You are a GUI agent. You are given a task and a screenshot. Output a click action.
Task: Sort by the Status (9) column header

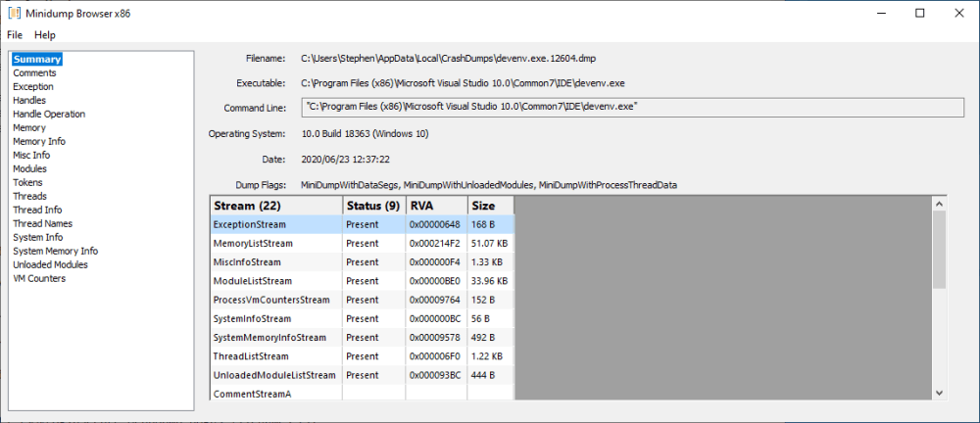[x=374, y=206]
